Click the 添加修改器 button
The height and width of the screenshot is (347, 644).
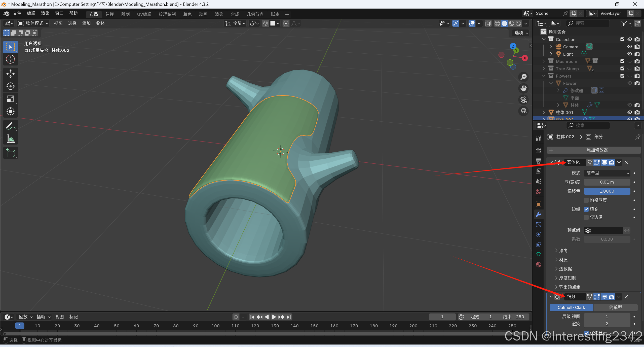594,150
